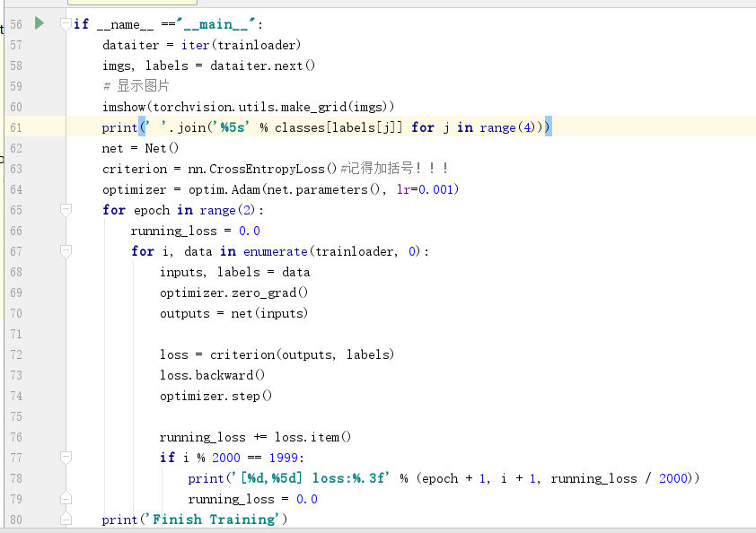Click the fold end marker at line 79
Image resolution: width=756 pixels, height=533 pixels.
(x=66, y=498)
